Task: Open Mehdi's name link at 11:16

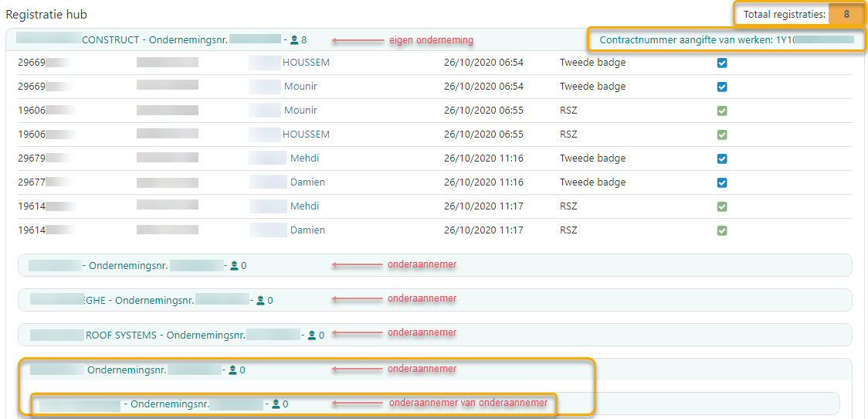Action: [304, 158]
